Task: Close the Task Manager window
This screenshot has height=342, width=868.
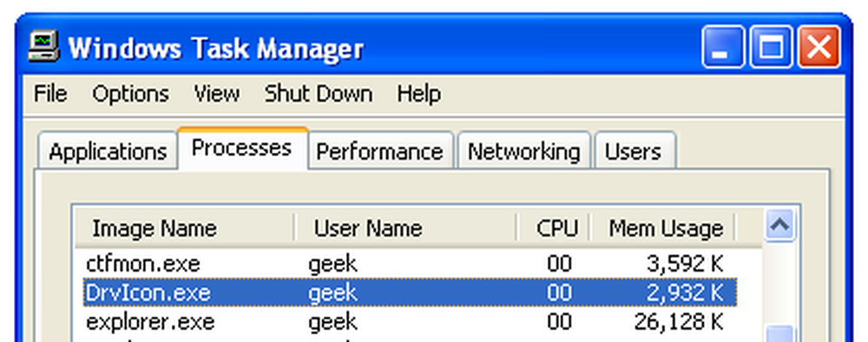Action: coord(819,47)
